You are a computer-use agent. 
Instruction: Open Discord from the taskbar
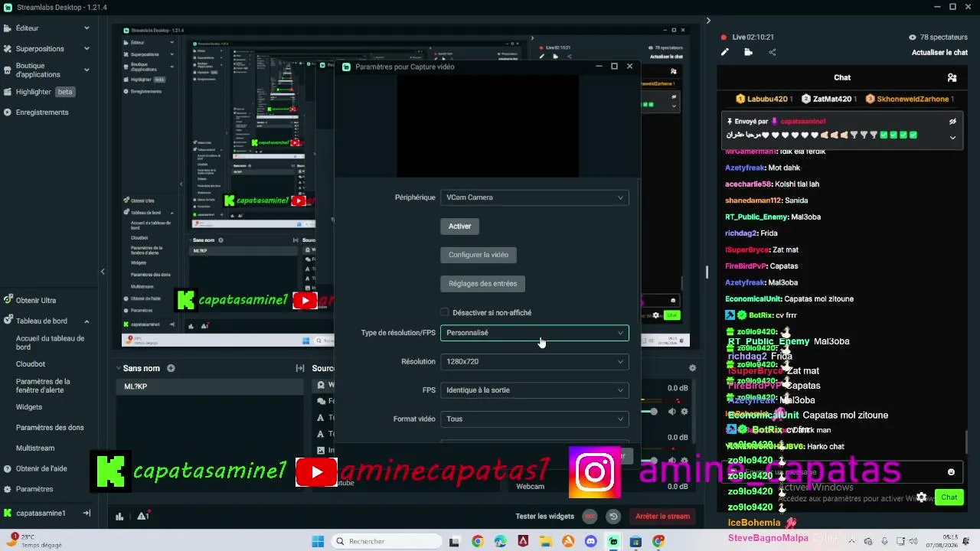pyautogui.click(x=590, y=541)
